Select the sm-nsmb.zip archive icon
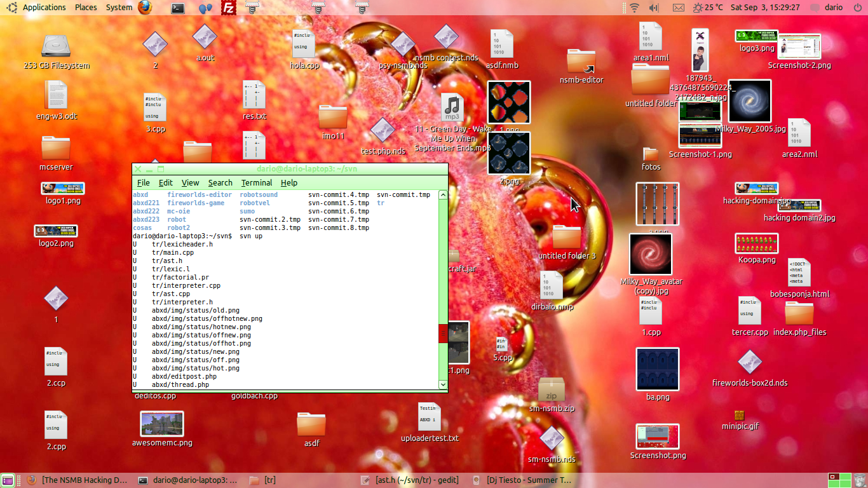868x488 pixels. pyautogui.click(x=551, y=390)
